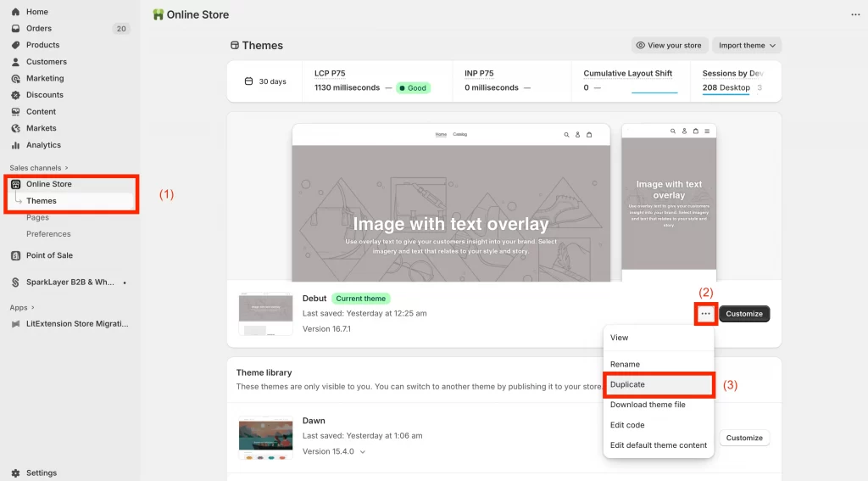Click the search icon in mobile preview
Screen dimensions: 868x481
[x=672, y=131]
